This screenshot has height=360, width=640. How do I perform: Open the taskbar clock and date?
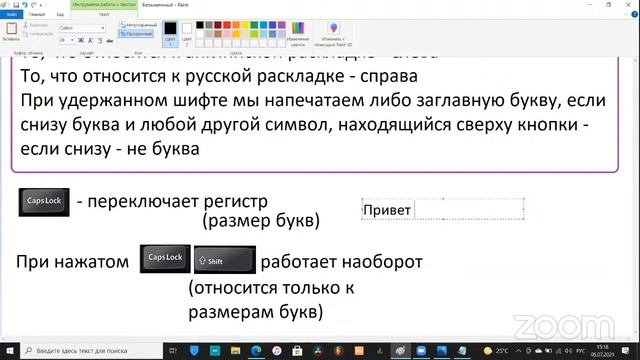602,351
